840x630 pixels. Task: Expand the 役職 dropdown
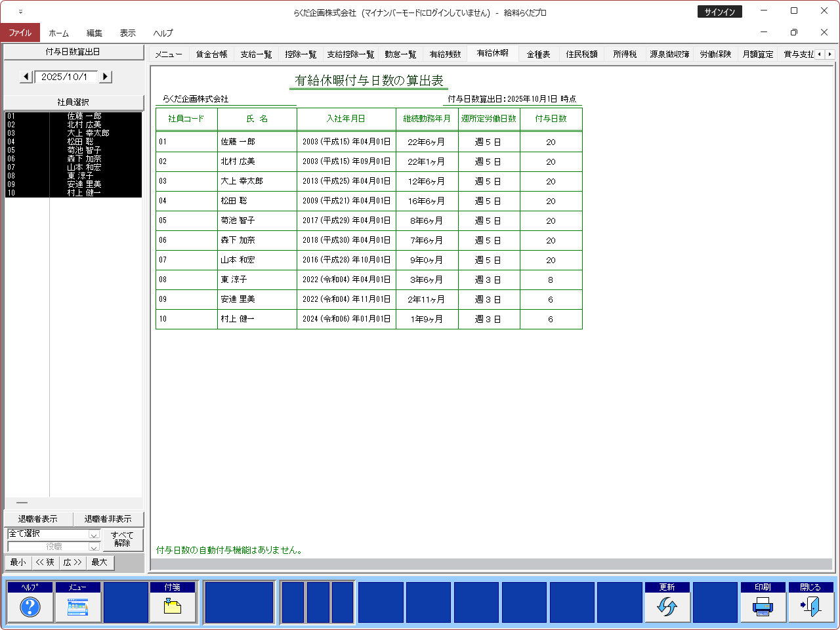tap(94, 547)
